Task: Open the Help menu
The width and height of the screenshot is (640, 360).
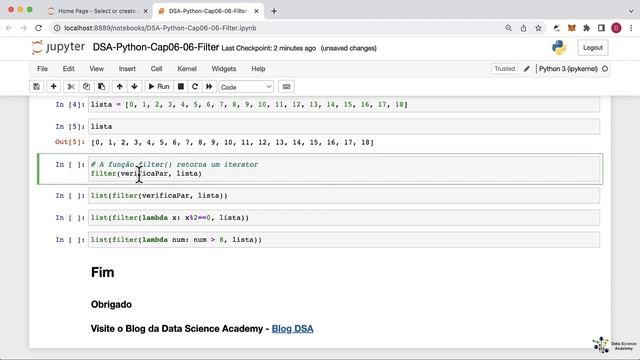Action: click(x=258, y=69)
